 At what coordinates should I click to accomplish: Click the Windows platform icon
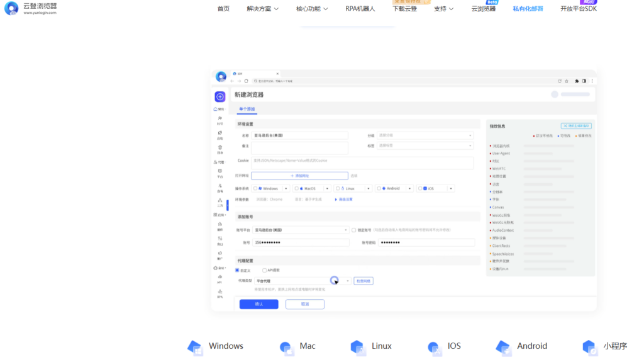click(x=194, y=346)
